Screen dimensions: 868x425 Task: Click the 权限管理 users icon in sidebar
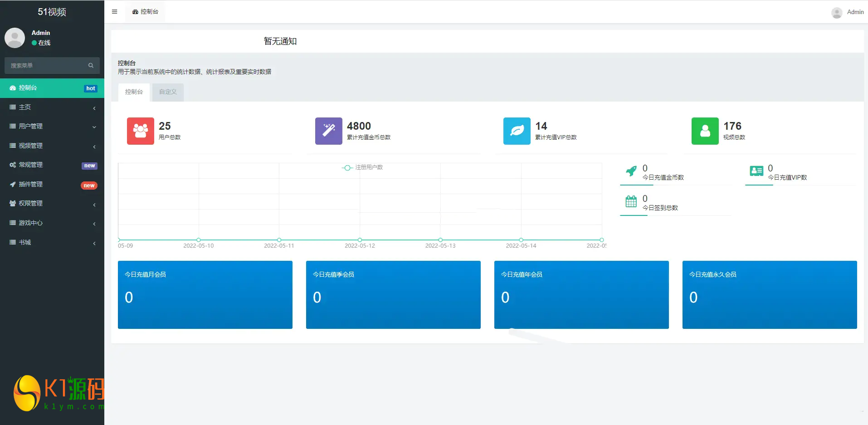pos(13,203)
